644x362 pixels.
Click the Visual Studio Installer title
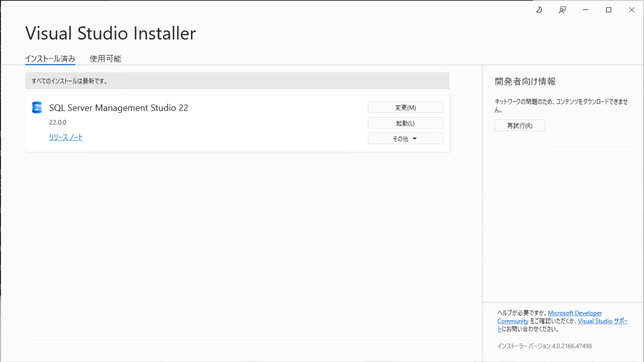[111, 33]
